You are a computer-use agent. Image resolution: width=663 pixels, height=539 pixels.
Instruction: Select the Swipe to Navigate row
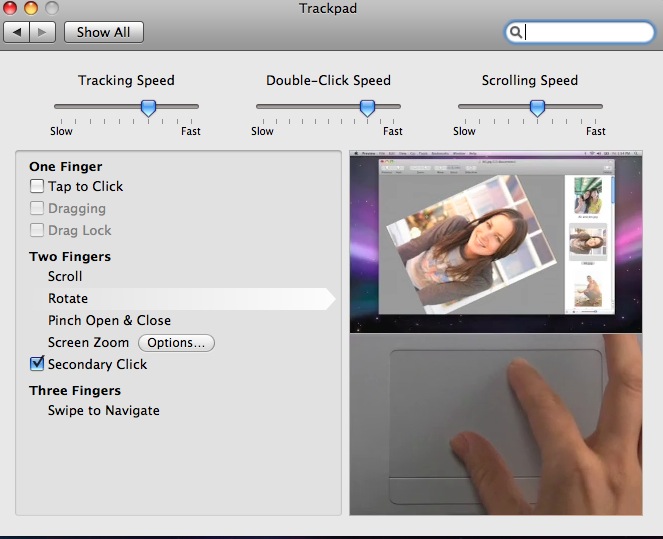pos(104,410)
